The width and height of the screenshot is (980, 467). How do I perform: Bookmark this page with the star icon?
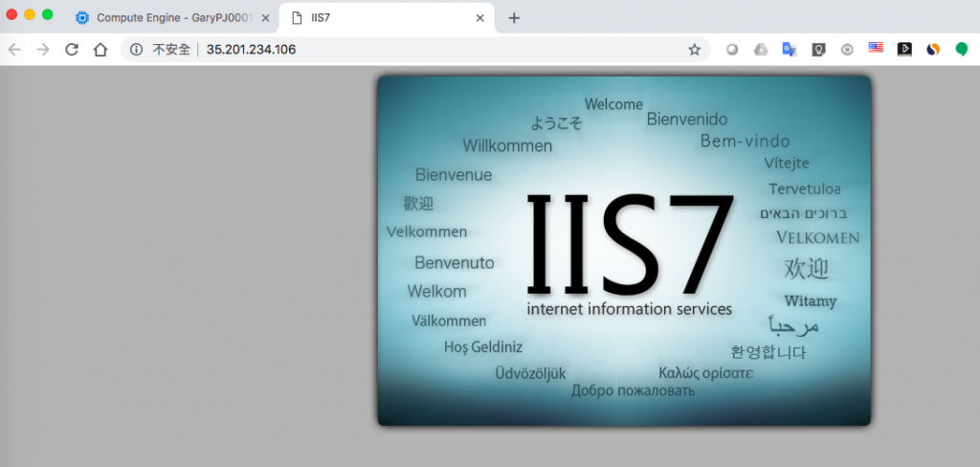click(695, 50)
